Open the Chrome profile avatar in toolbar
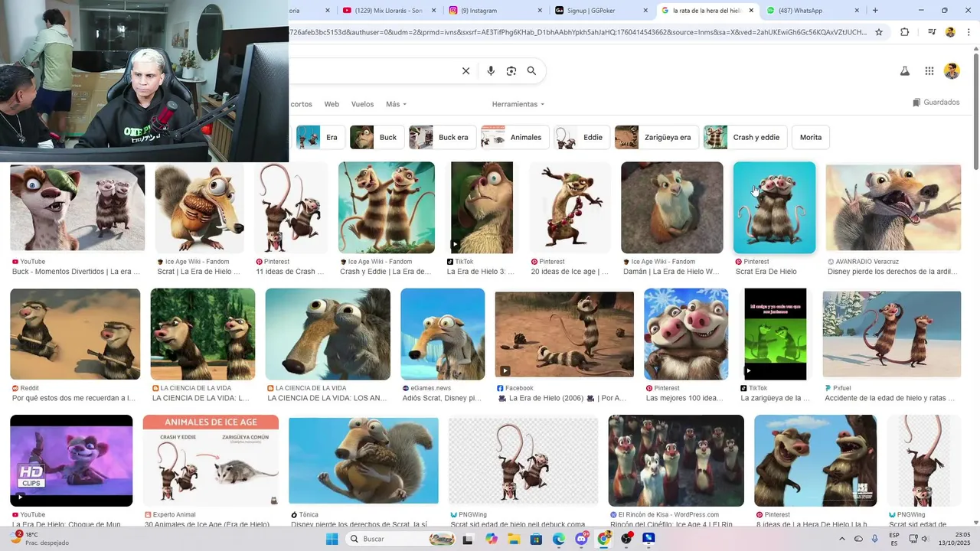Screen dimensions: 980x551 coord(950,32)
